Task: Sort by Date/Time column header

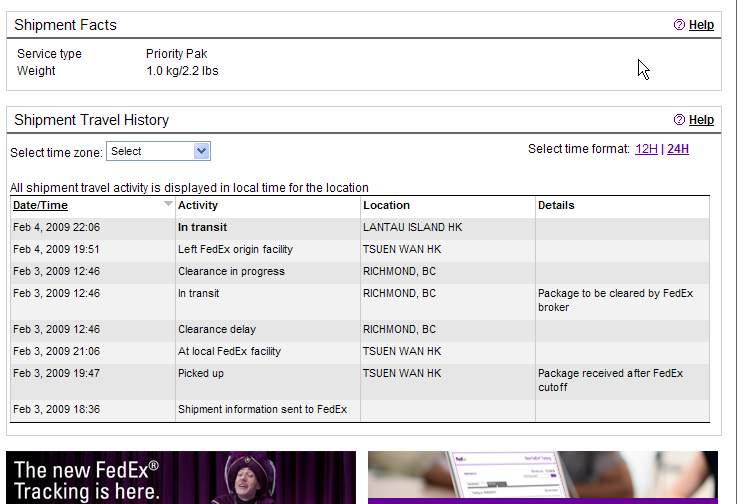Action: (40, 205)
